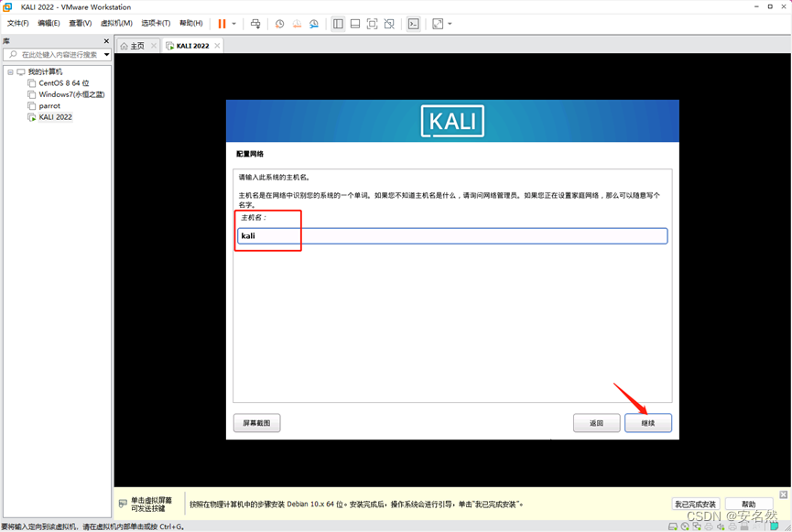This screenshot has width=792, height=532.
Task: Click the Ctrl+G input redirect status text
Action: click(x=92, y=527)
